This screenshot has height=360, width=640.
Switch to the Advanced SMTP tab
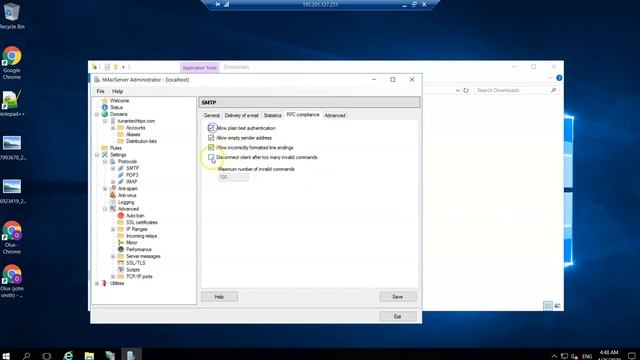[335, 116]
